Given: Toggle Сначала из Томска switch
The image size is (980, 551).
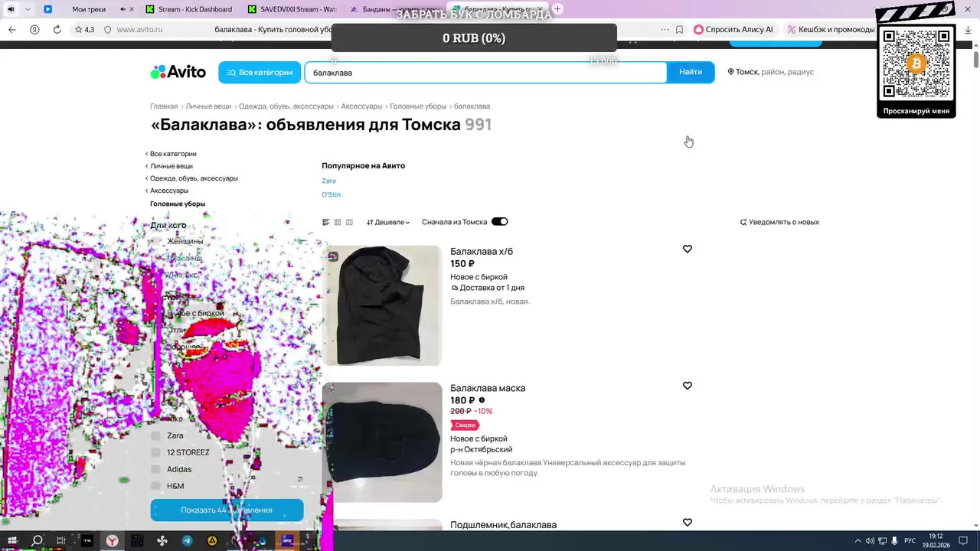Looking at the screenshot, I should 499,222.
